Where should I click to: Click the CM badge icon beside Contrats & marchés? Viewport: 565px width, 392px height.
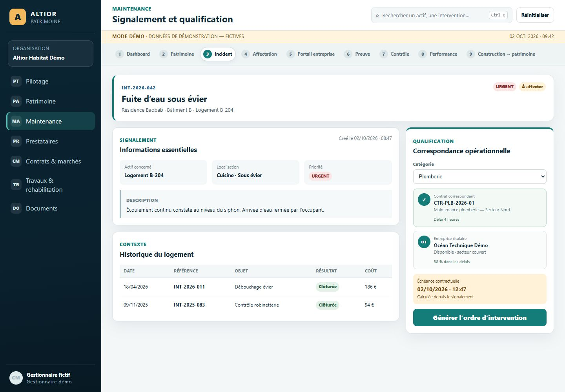[16, 161]
